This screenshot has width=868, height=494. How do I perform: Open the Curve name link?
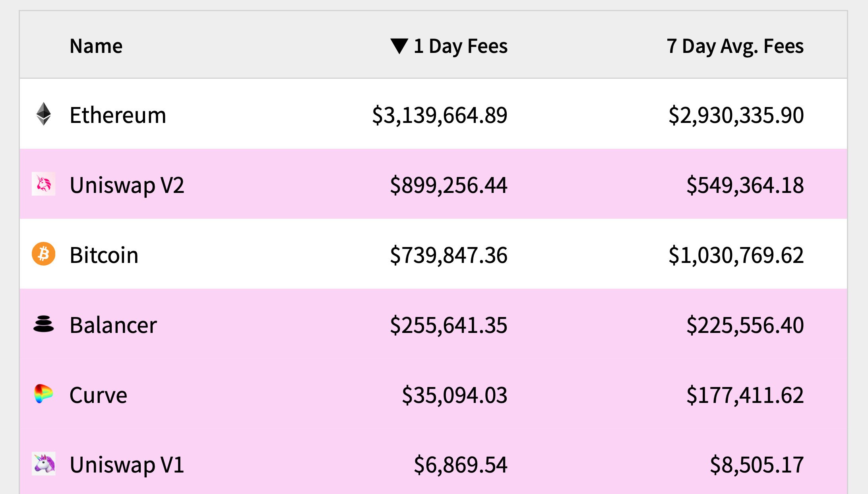(x=99, y=395)
